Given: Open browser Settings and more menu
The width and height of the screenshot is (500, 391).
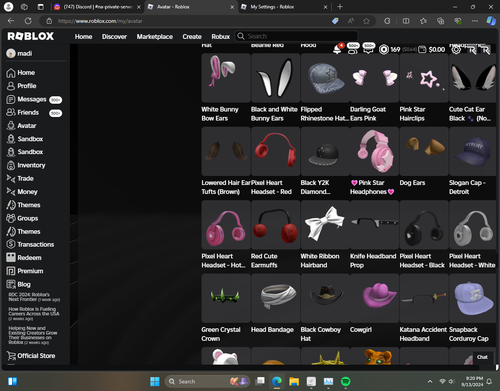Looking at the screenshot, I should [x=475, y=21].
